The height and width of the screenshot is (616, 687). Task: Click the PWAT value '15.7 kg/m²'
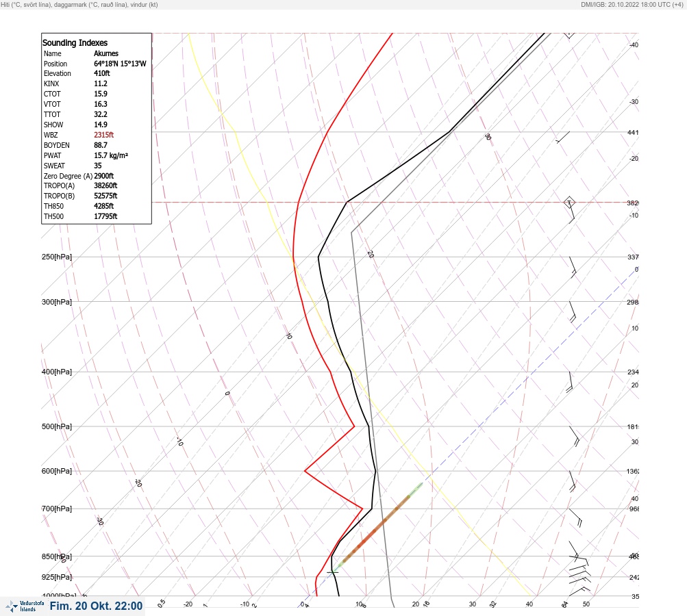(x=111, y=155)
